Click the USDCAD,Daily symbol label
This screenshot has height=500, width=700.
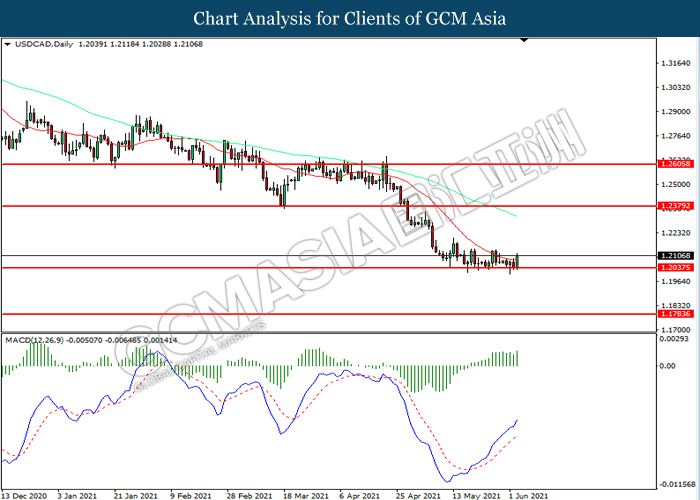pos(39,45)
